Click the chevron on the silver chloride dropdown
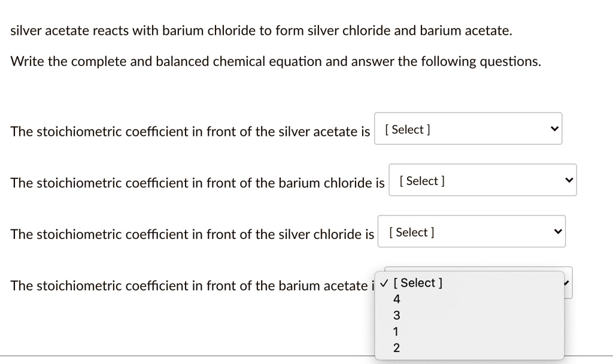 click(x=557, y=231)
